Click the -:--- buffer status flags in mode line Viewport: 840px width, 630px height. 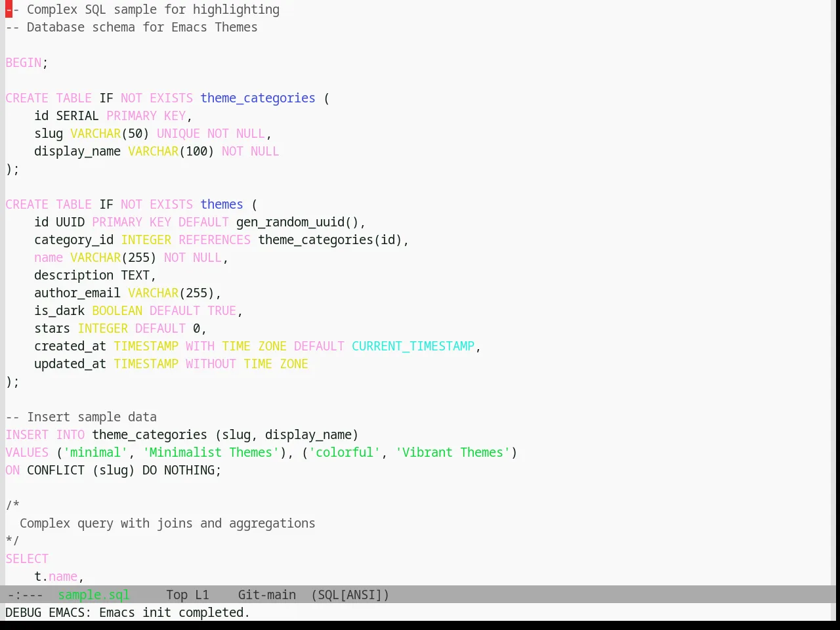(25, 595)
